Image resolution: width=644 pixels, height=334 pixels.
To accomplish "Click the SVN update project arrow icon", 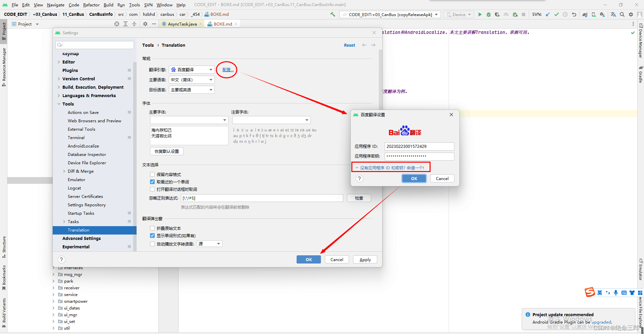I will point(548,14).
